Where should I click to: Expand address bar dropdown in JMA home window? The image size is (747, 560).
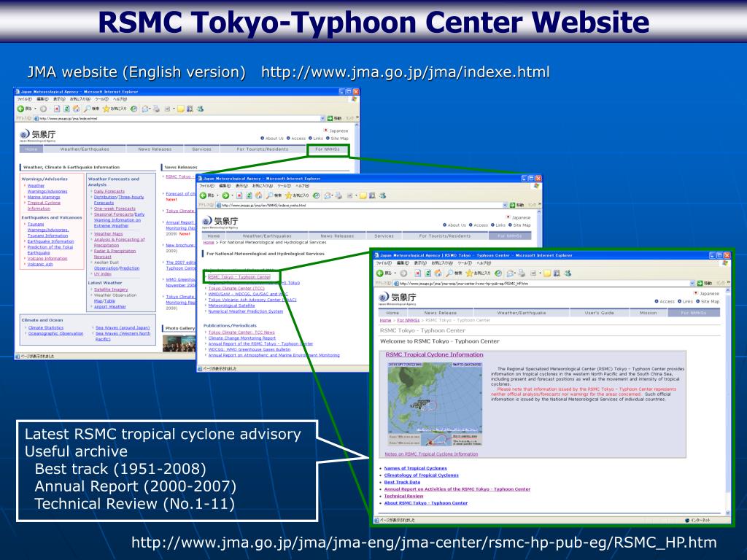click(323, 118)
